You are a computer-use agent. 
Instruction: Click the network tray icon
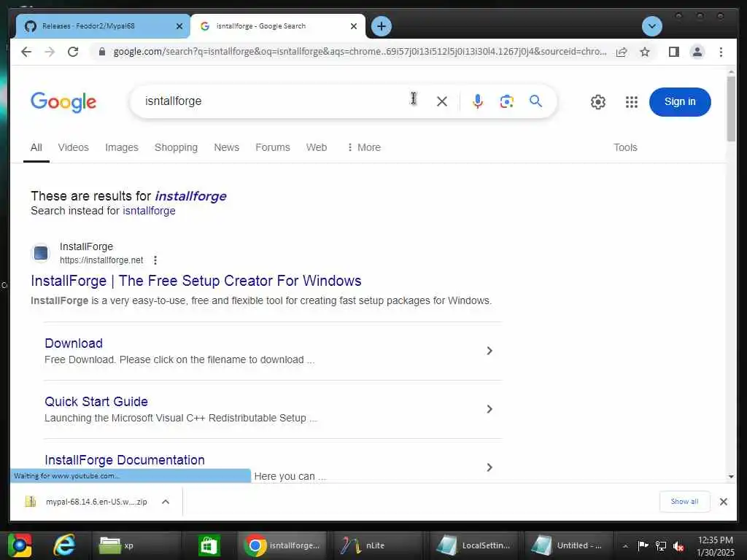click(661, 545)
